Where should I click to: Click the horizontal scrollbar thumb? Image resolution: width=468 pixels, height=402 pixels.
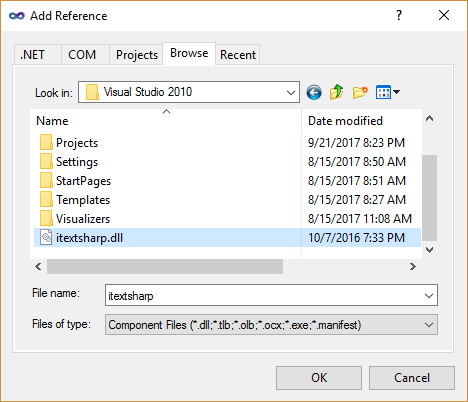point(165,266)
